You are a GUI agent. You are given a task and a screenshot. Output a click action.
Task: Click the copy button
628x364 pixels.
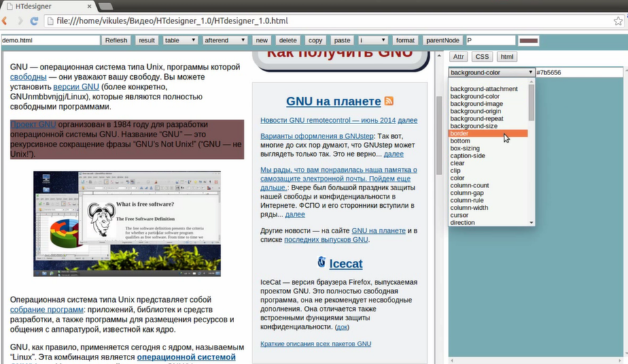tap(315, 41)
